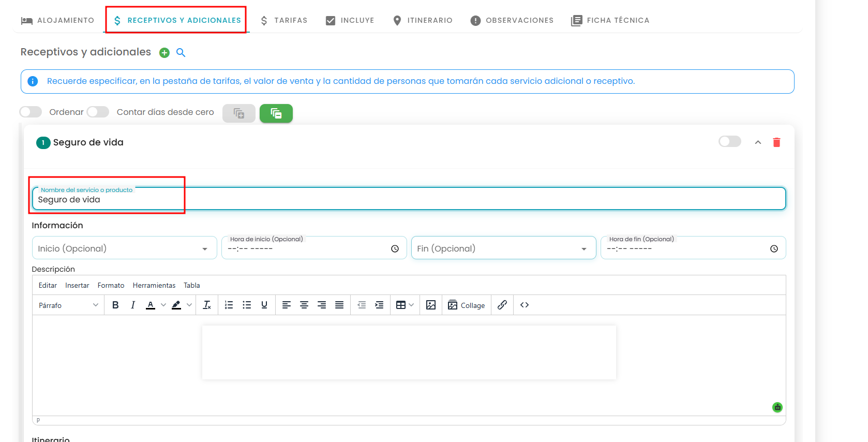Toggle the switch in Seguro de vida header
Image resolution: width=868 pixels, height=442 pixels.
coord(729,141)
